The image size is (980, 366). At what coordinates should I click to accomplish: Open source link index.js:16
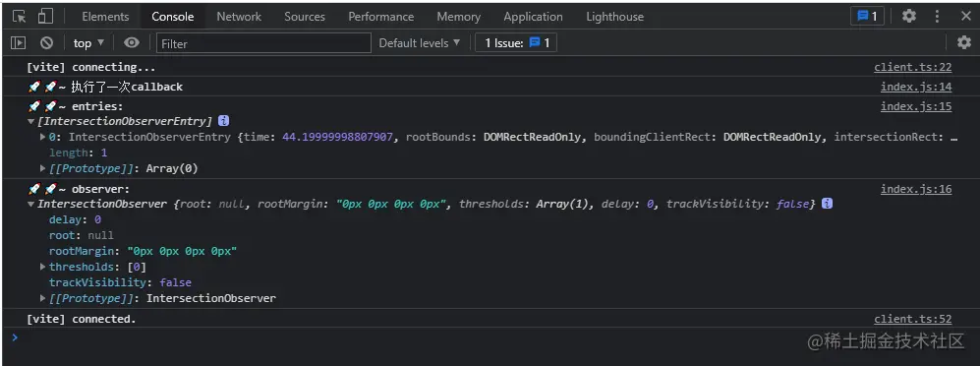[916, 189]
